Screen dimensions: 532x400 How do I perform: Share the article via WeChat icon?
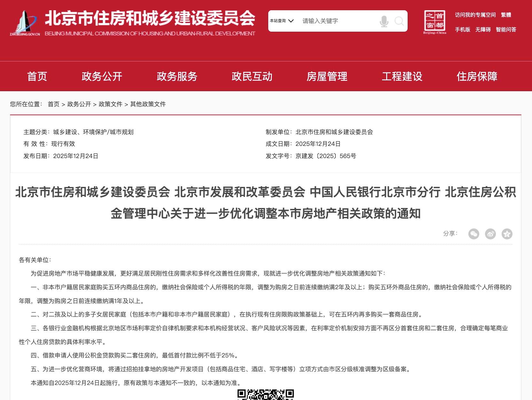473,234
